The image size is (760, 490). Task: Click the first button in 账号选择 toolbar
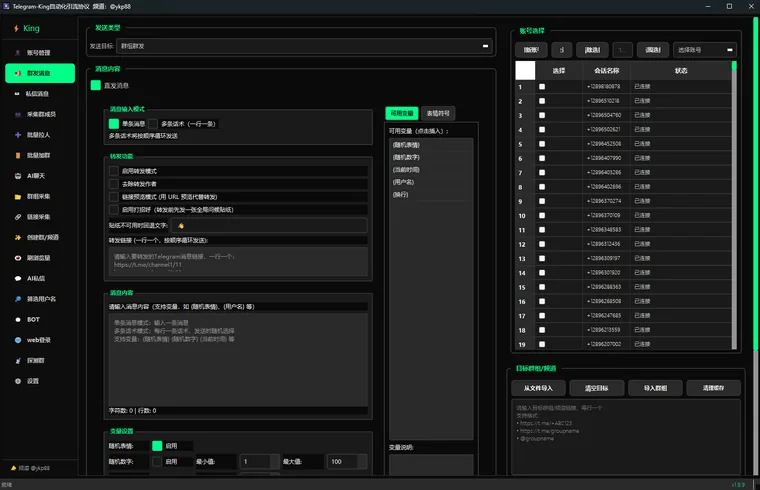(531, 49)
